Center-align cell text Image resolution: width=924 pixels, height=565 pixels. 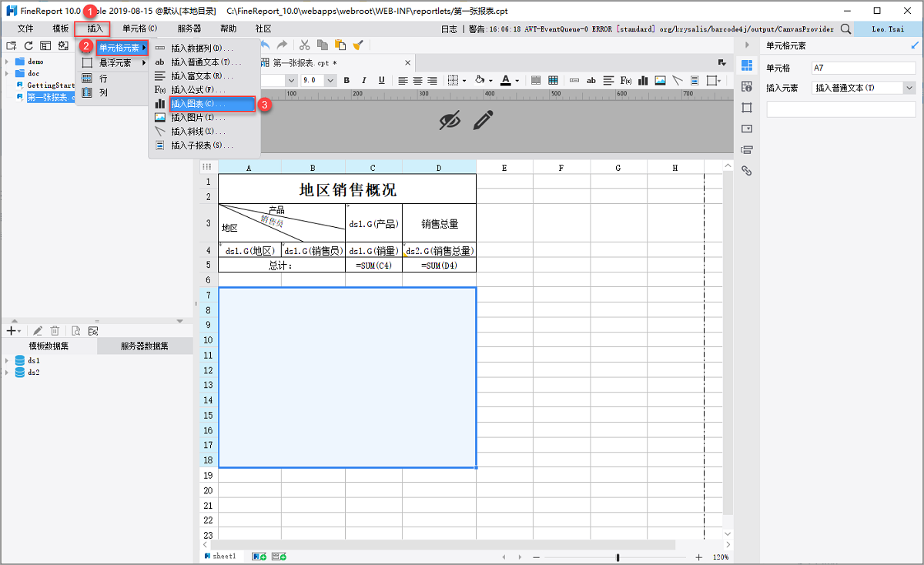[x=417, y=80]
